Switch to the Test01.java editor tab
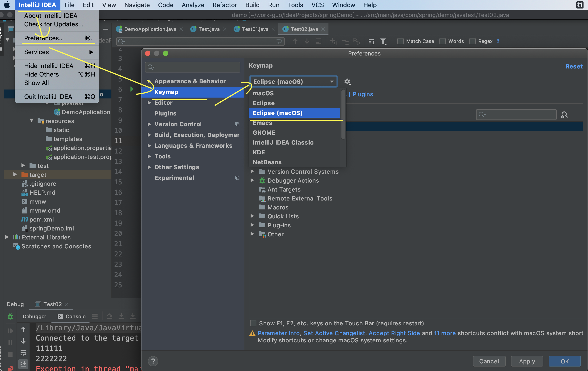 [255, 29]
